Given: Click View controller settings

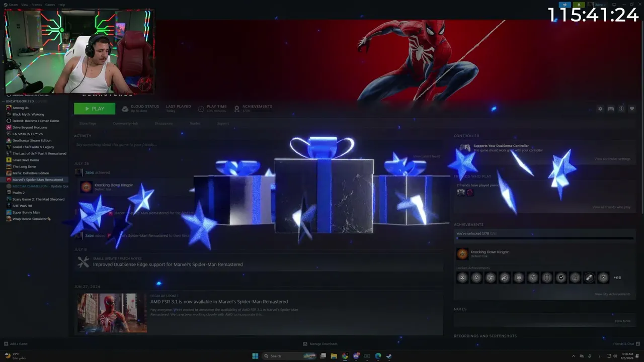Looking at the screenshot, I should [x=612, y=159].
